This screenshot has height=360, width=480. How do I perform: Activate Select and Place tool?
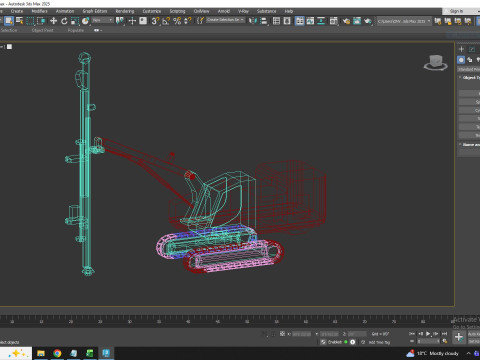[86, 21]
